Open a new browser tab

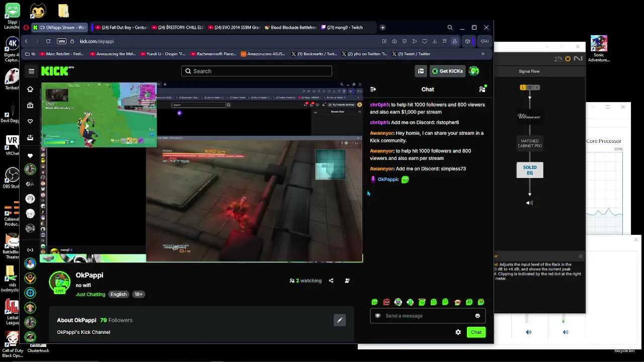(382, 28)
